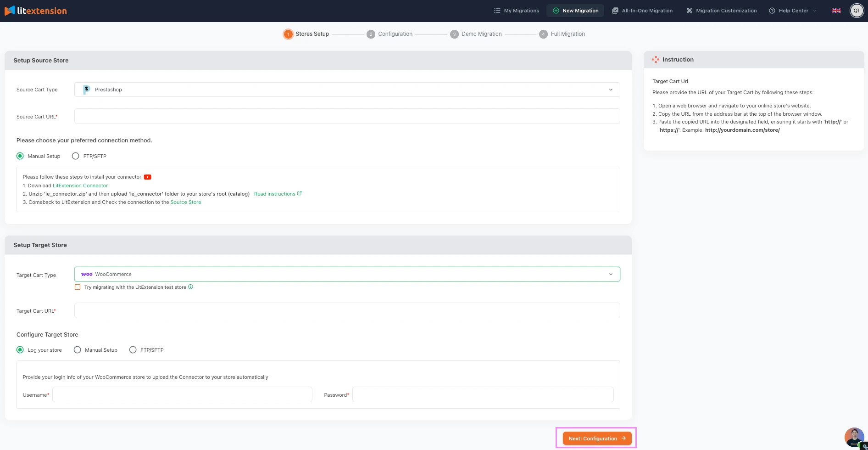Screen dimensions: 868x450
Task: Focus the Target Cart URL field
Action: pos(347,310)
